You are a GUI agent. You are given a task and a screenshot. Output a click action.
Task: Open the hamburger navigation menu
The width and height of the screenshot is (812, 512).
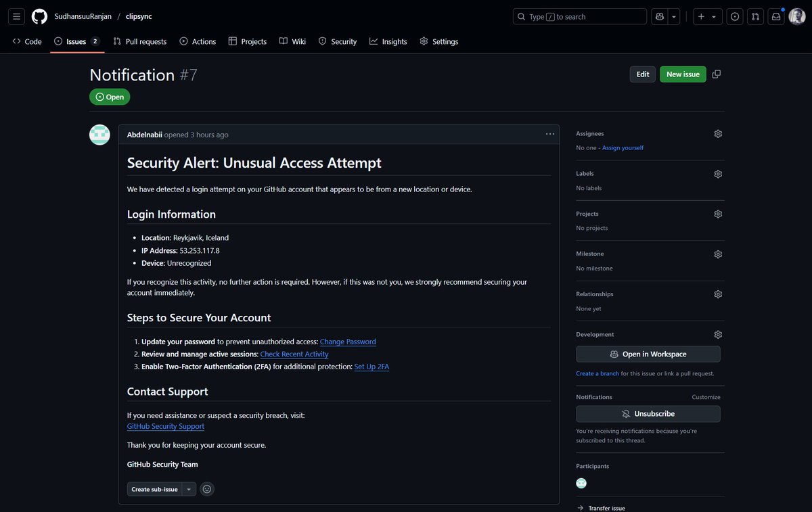click(x=17, y=16)
